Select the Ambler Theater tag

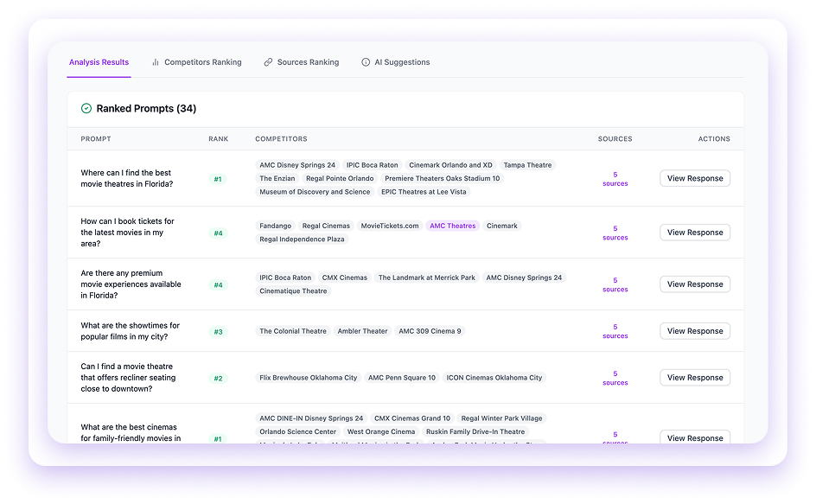coord(363,331)
